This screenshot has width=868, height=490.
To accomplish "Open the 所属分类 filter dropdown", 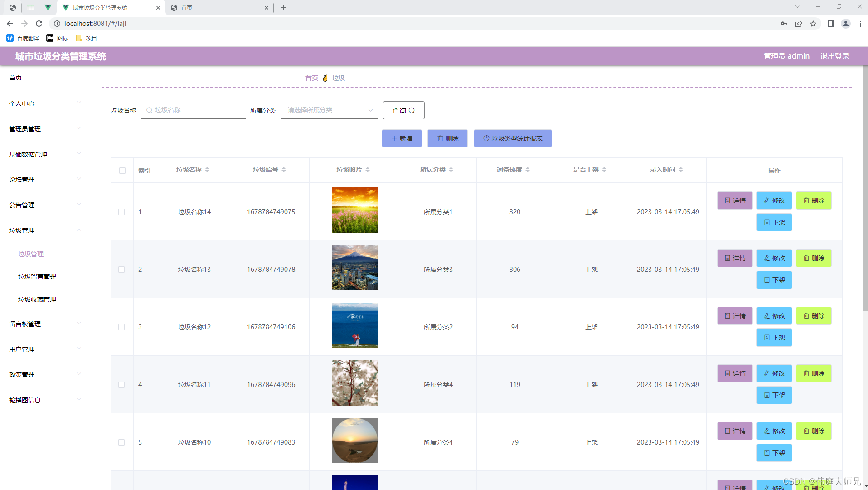I will pyautogui.click(x=330, y=110).
